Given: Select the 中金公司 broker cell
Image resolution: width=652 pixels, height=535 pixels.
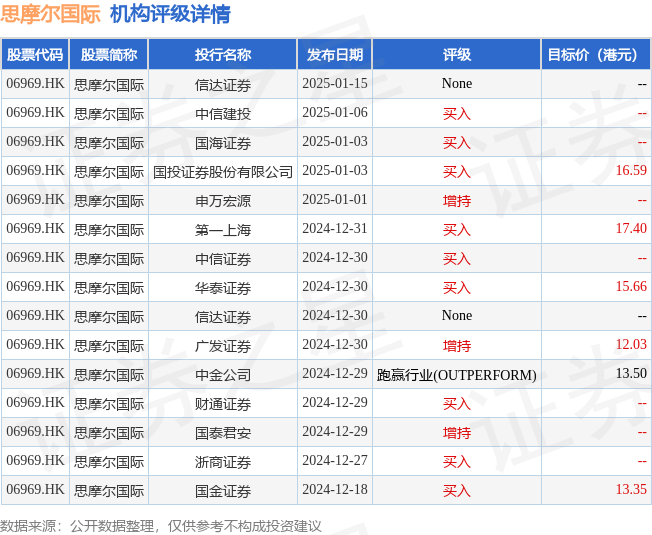Looking at the screenshot, I should point(223,375).
